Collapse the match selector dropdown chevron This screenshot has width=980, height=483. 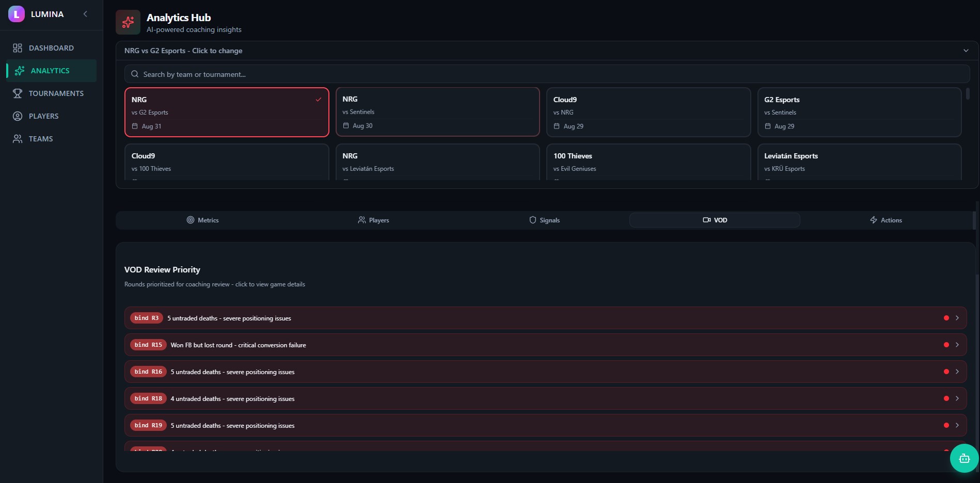pos(966,51)
